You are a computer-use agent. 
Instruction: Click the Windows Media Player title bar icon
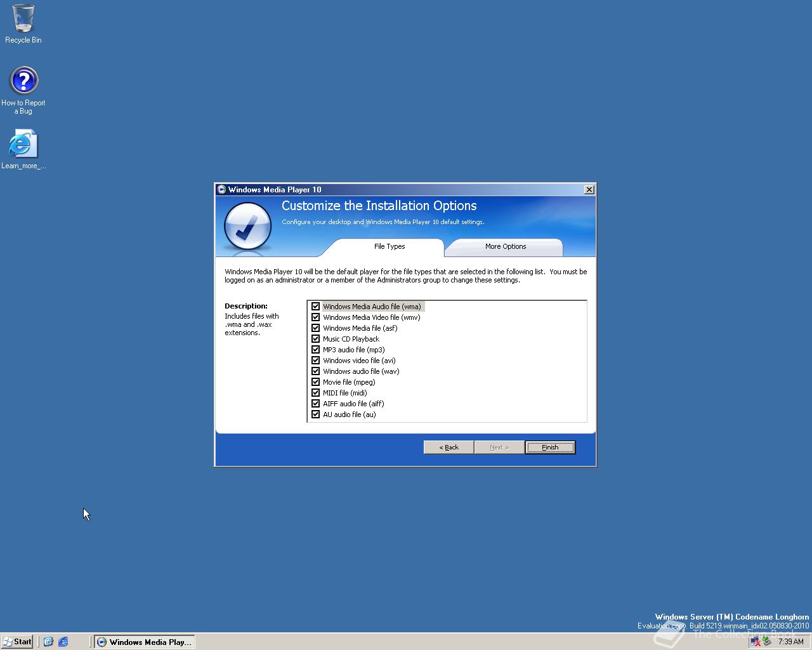pos(221,189)
